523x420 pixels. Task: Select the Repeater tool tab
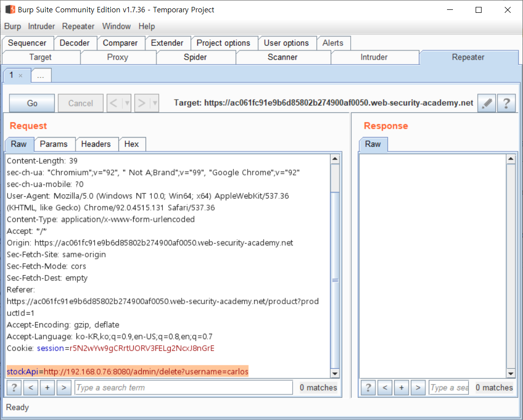tap(468, 57)
